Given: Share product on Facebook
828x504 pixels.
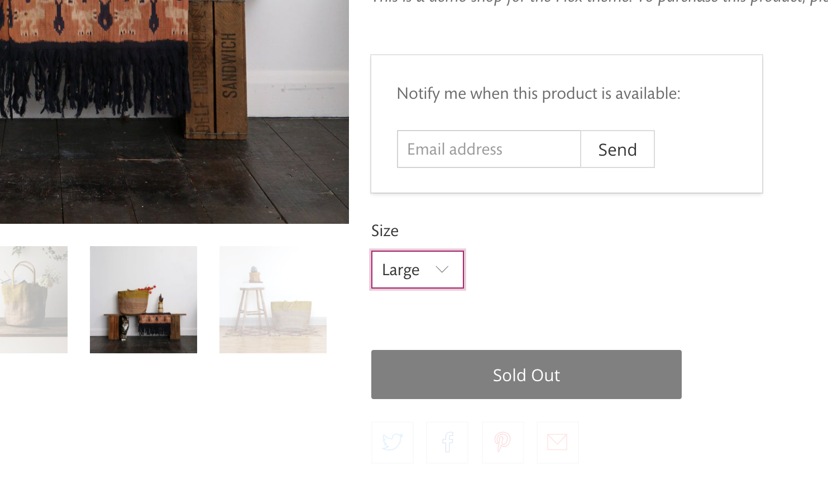Looking at the screenshot, I should tap(447, 443).
